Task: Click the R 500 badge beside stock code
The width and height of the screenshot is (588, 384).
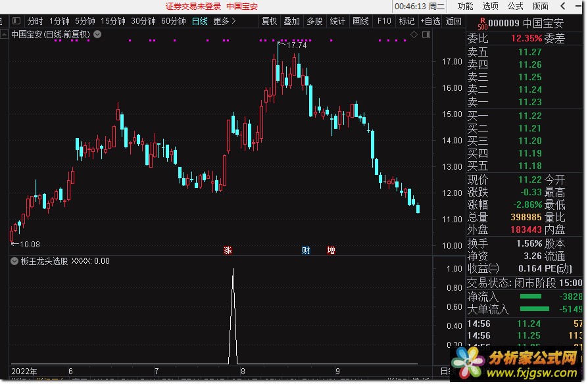Action: pyautogui.click(x=482, y=24)
